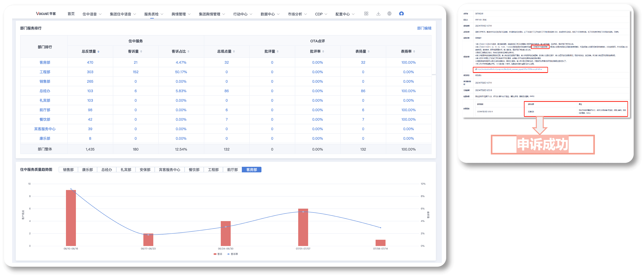The width and height of the screenshot is (644, 277).
Task: Click the download icon in top bar
Action: [x=378, y=14]
